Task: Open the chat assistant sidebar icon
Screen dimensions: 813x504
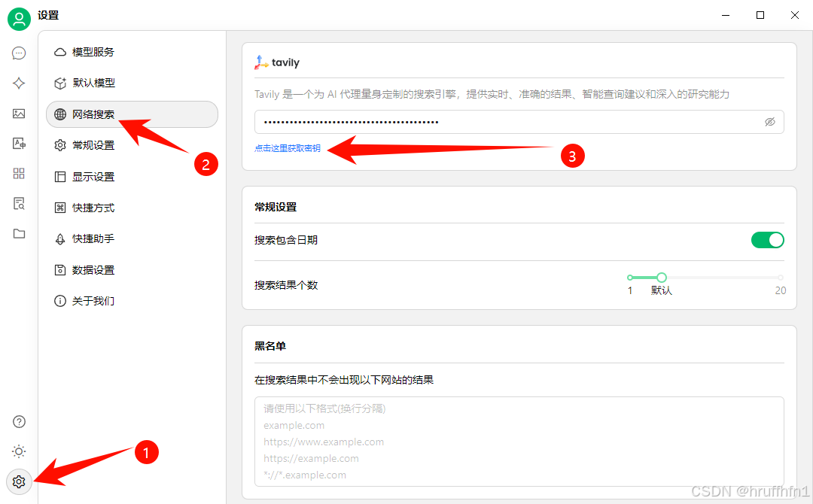Action: 19,53
